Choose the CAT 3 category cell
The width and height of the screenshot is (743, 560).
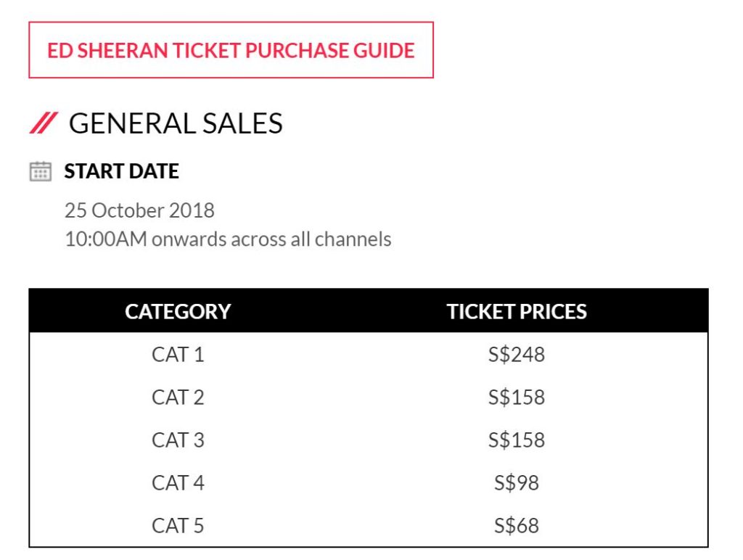(178, 440)
